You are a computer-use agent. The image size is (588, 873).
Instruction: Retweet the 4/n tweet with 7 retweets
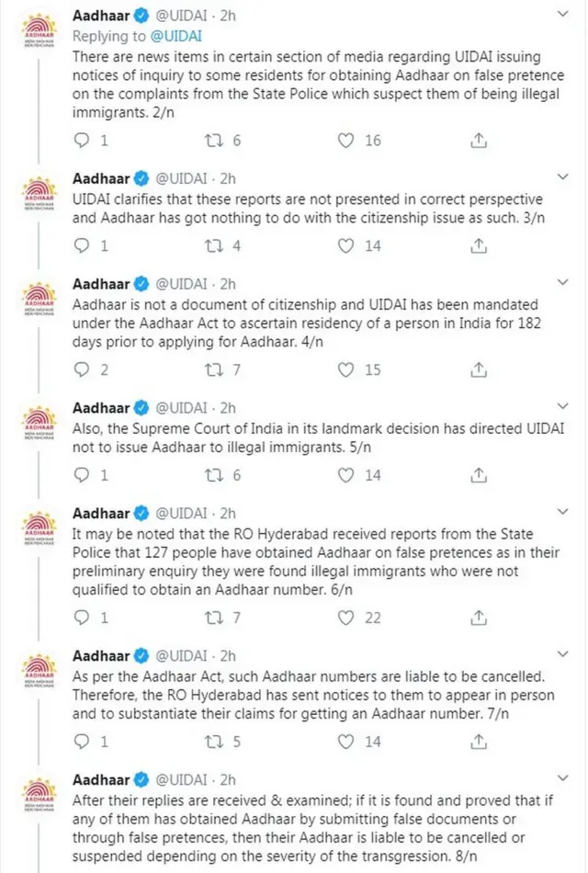point(214,370)
